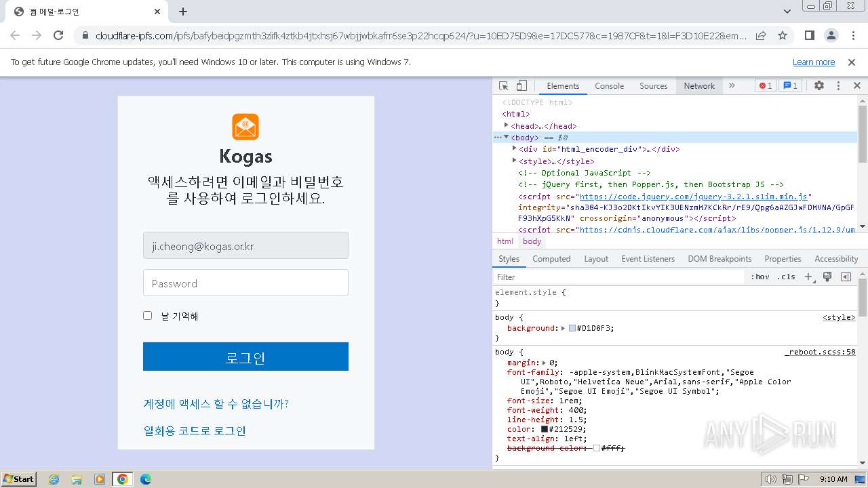Open the _reboot.scss:58 source link
This screenshot has height=488, width=868.
pos(820,352)
